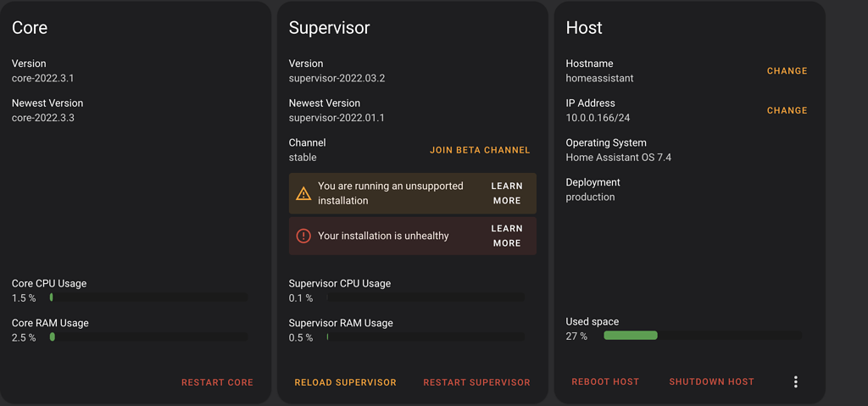
Task: Click 'Your installation is unhealthy' message
Action: [383, 236]
